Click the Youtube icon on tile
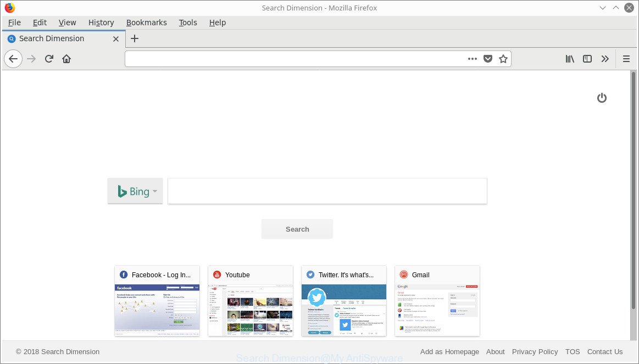639x364 pixels. point(217,275)
